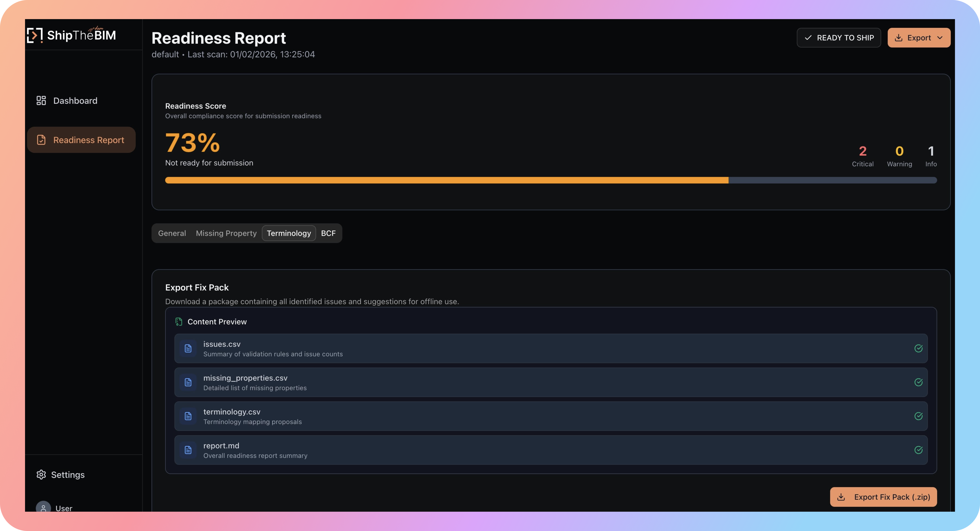Click the terminology.csv file icon
980x531 pixels.
(x=188, y=416)
